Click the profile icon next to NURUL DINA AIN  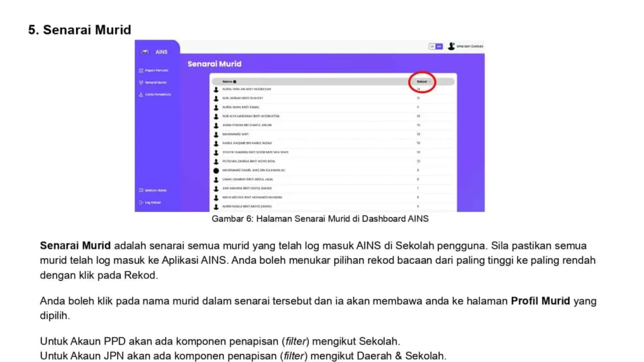coord(216,89)
